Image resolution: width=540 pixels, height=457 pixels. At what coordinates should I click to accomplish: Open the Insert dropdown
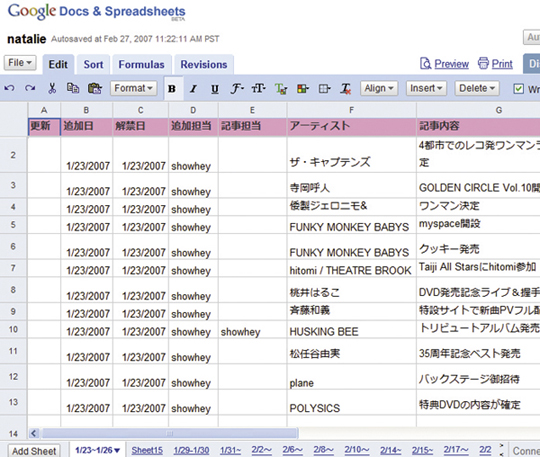426,89
